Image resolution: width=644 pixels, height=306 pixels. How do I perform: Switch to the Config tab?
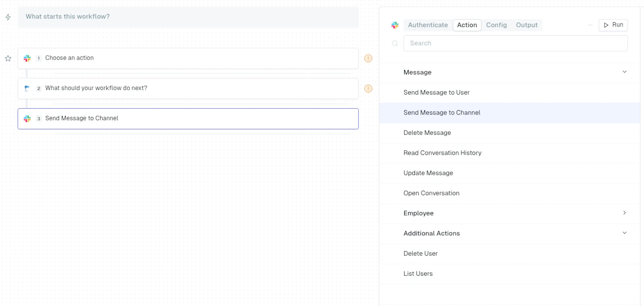coord(496,25)
